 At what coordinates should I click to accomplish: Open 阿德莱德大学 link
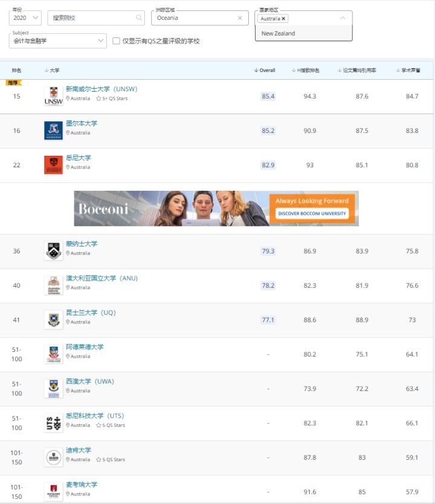[85, 347]
